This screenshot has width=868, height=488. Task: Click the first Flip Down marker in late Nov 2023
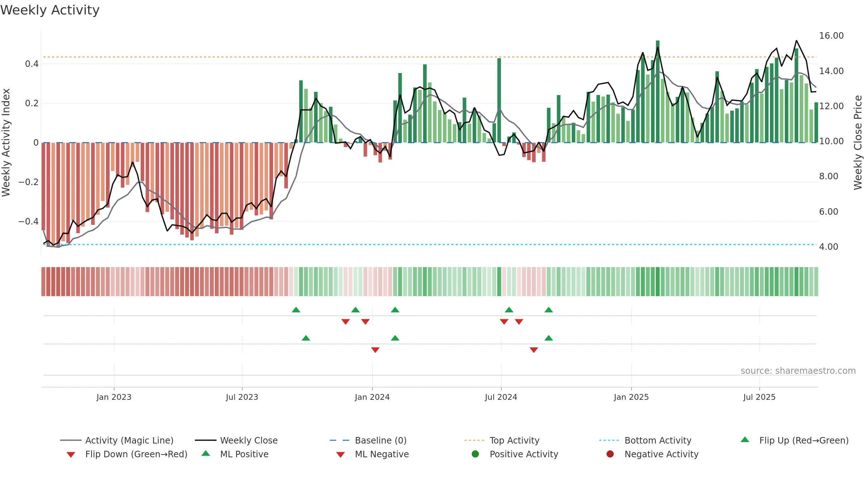pyautogui.click(x=345, y=322)
